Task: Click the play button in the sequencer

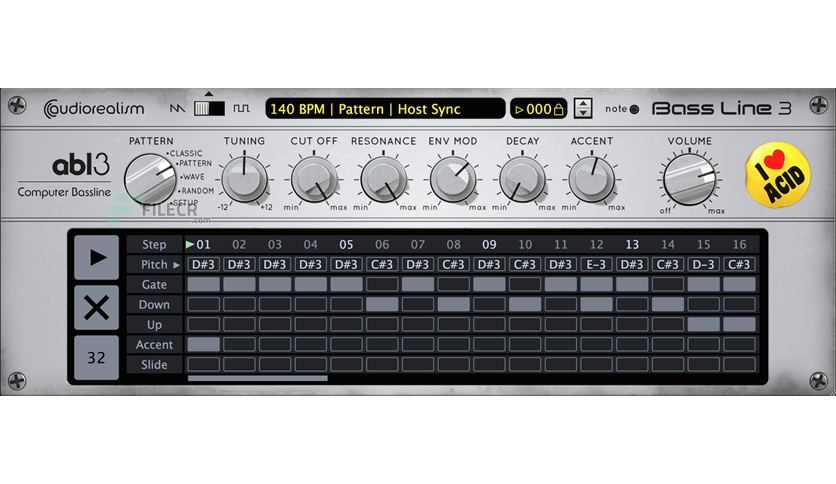Action: coord(97,257)
